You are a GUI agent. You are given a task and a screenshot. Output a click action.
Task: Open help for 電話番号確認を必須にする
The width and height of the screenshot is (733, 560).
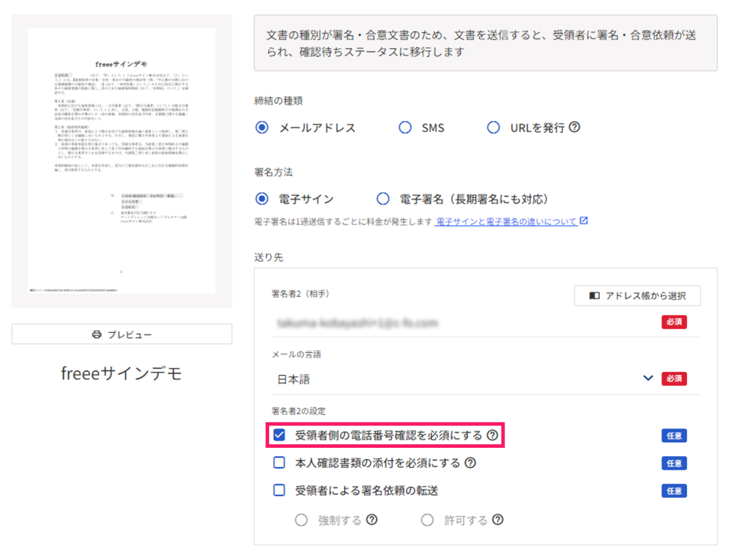pos(492,435)
